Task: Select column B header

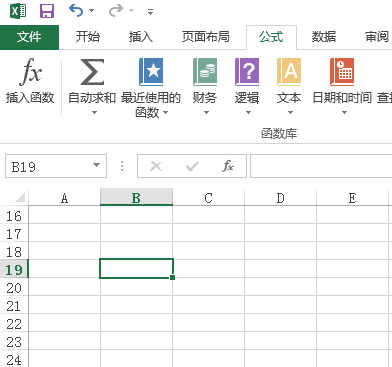Action: pos(136,198)
